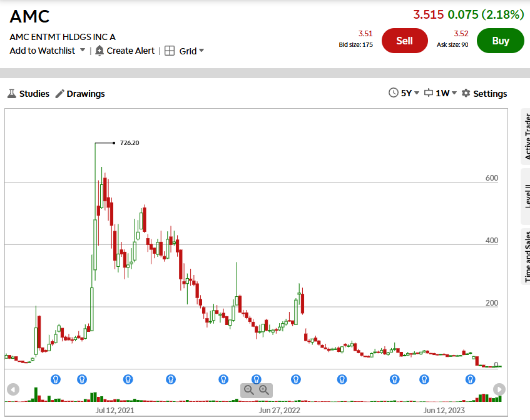Click the Jul 12, 2021 date label
This screenshot has height=420, width=530.
point(115,410)
